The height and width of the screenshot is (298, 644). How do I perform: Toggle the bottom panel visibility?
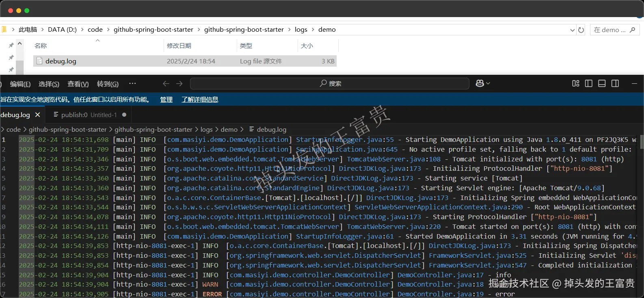click(x=602, y=83)
